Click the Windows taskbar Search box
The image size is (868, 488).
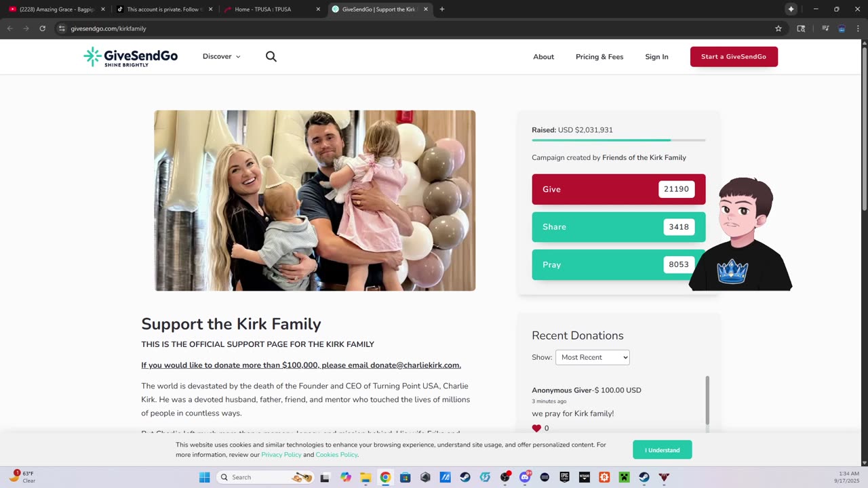tap(266, 477)
